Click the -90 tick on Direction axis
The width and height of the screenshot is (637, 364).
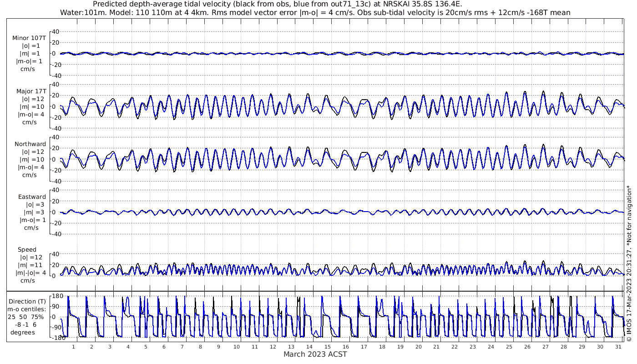point(57,327)
